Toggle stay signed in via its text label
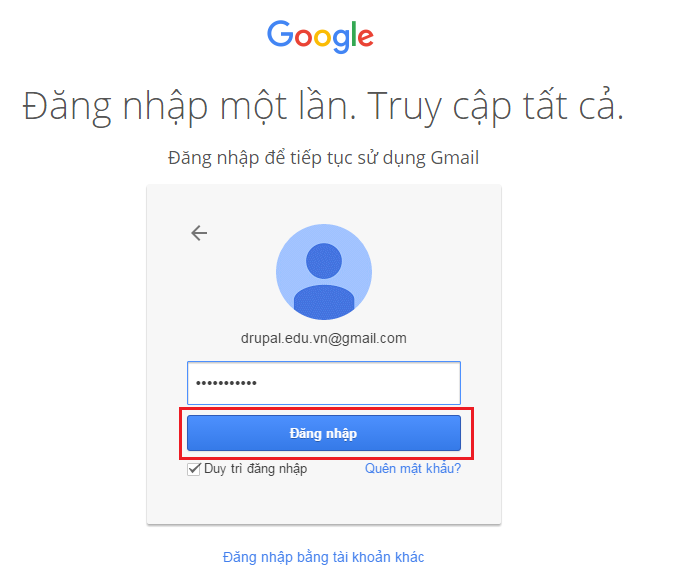This screenshot has height=579, width=675. 255,469
